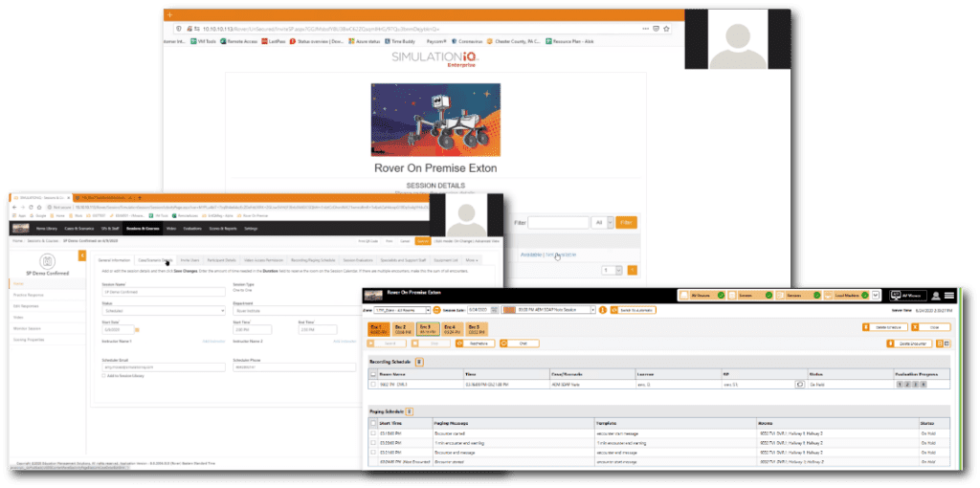Open the Cases & Scenarios menu

78,229
